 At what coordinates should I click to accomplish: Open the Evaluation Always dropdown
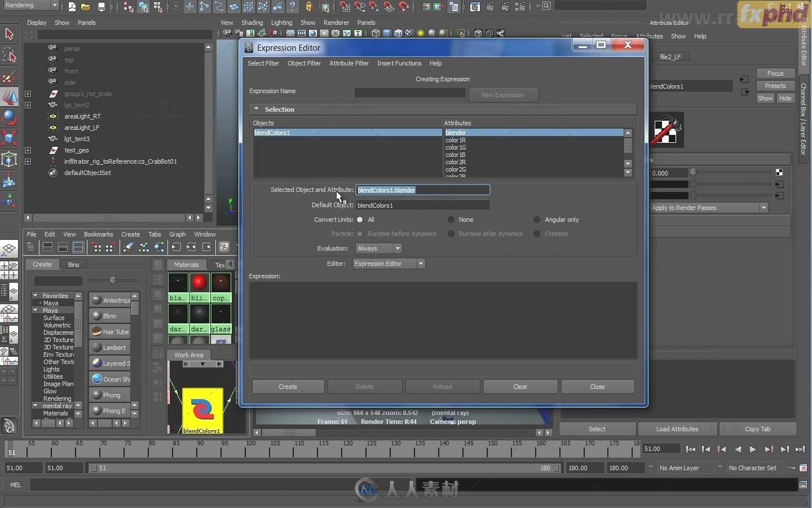[x=378, y=248]
